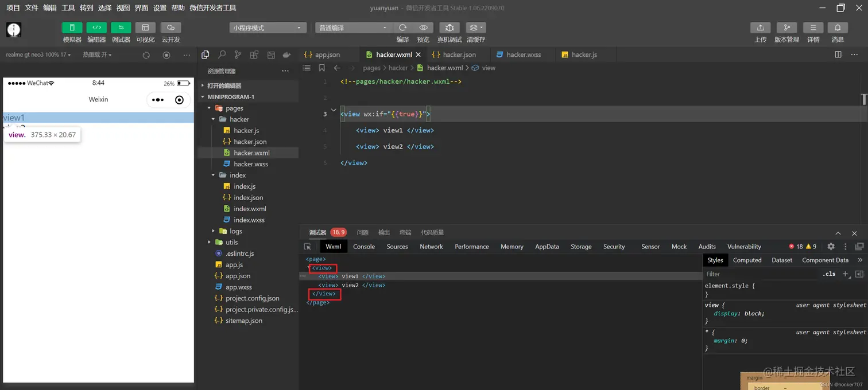
Task: Click the element inspector select icon
Action: 308,247
